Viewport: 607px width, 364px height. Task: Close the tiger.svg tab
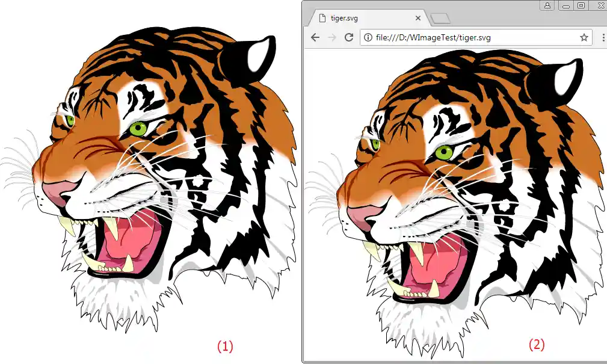point(418,17)
